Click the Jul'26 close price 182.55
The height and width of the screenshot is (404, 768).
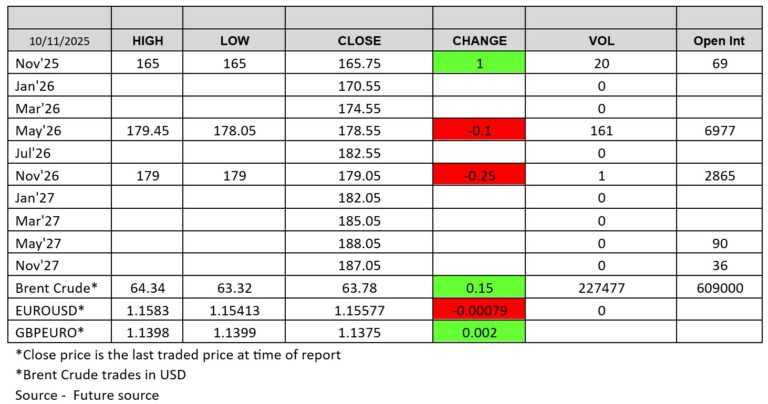[x=359, y=153]
